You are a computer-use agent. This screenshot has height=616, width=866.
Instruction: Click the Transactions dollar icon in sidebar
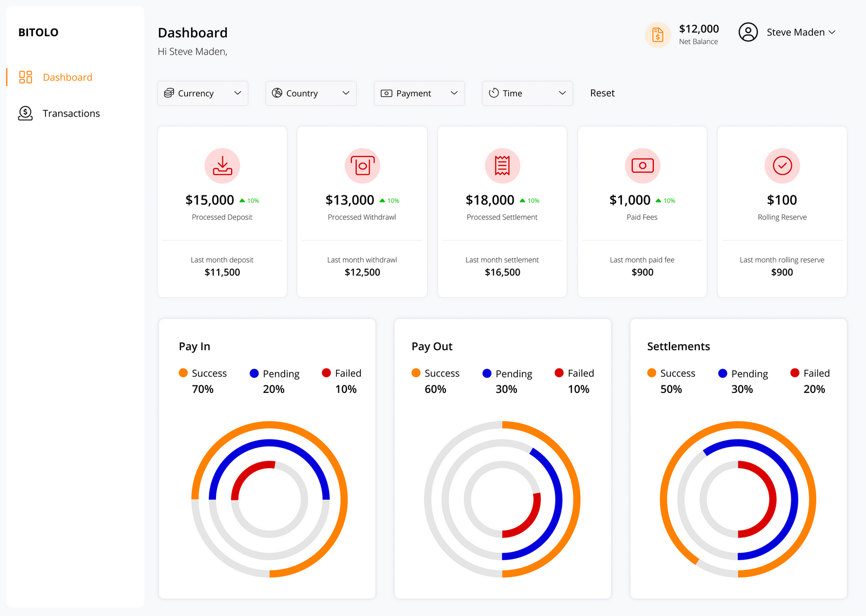[24, 113]
